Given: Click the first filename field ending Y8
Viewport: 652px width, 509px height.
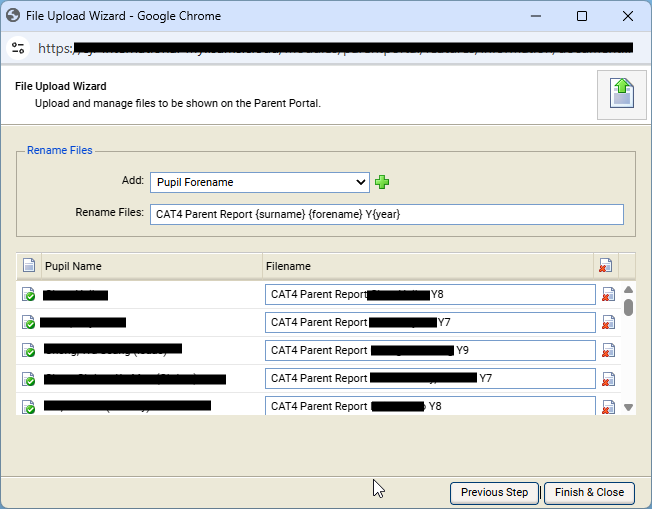Looking at the screenshot, I should coord(430,295).
